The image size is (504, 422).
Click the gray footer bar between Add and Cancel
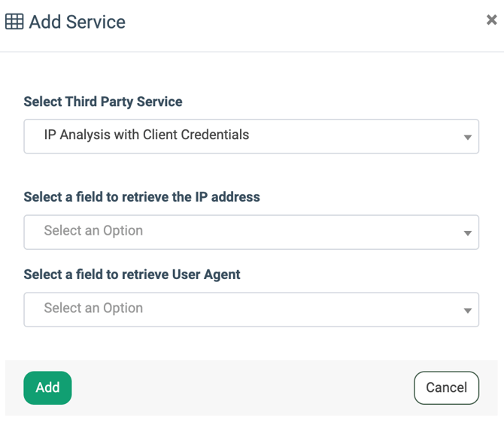[241, 388]
